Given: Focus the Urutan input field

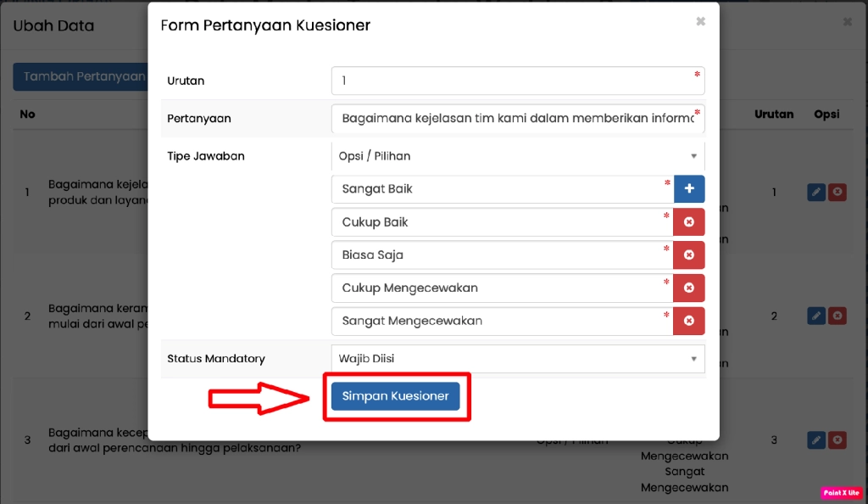Looking at the screenshot, I should [517, 81].
